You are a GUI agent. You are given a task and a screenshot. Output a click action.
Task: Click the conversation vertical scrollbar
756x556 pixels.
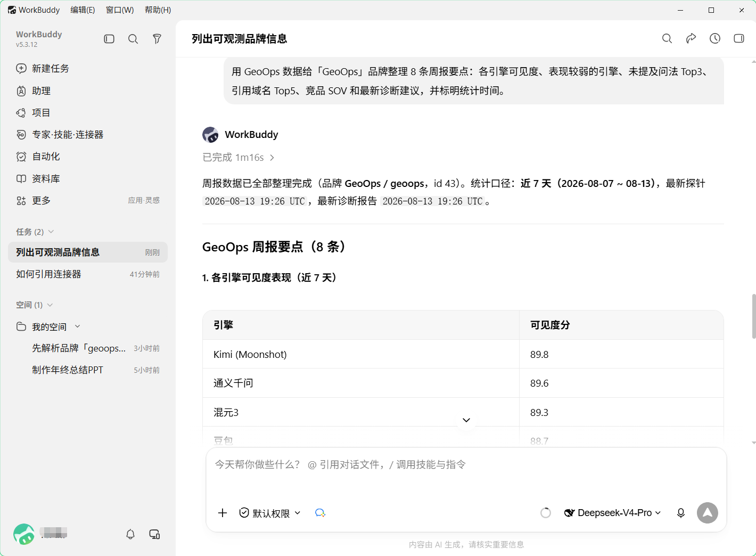click(753, 316)
